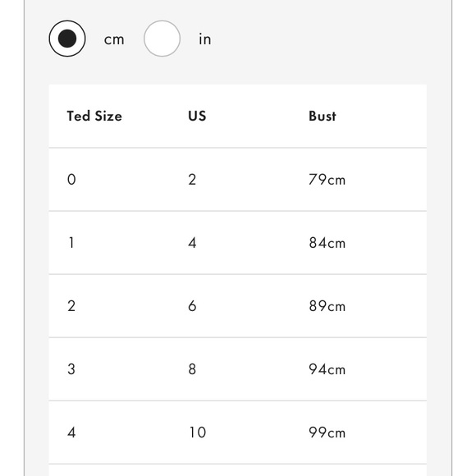Click the Ted Size column header
The image size is (476, 476).
(x=94, y=116)
